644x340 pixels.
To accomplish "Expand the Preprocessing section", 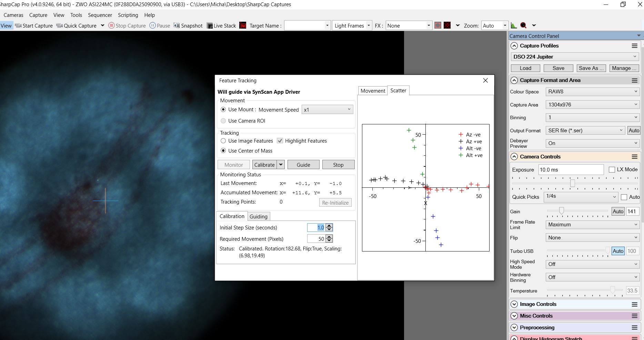I will coord(514,328).
